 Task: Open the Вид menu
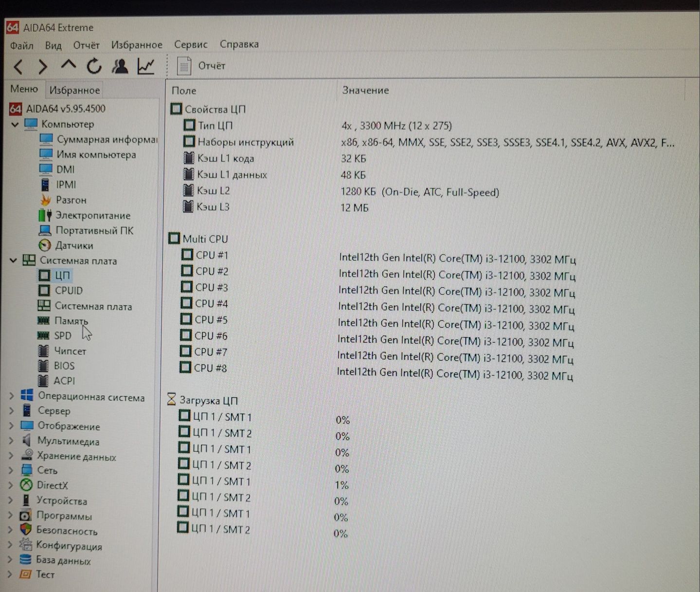point(53,45)
